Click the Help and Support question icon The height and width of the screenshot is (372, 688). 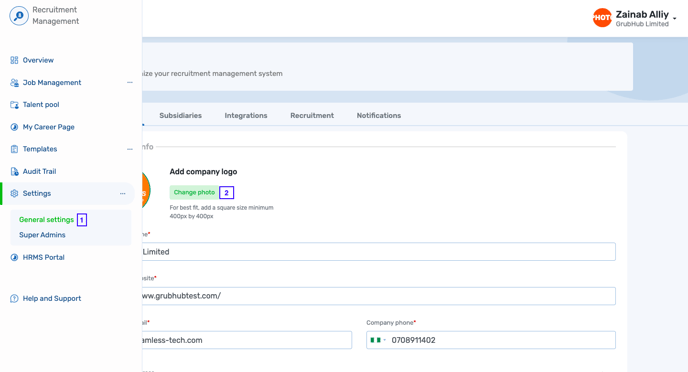coord(14,298)
